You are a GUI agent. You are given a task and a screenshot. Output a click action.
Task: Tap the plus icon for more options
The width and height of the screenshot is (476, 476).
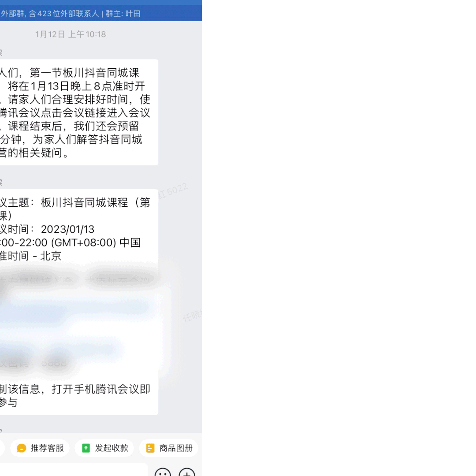(x=187, y=472)
